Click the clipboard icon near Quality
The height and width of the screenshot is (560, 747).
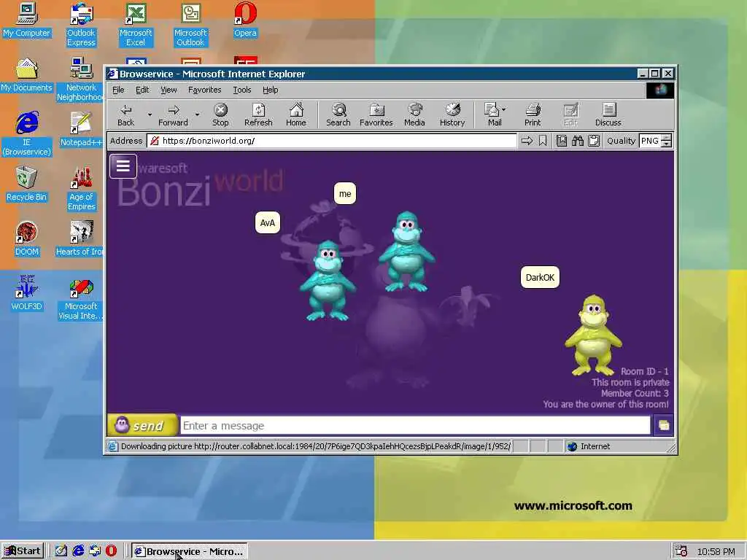594,141
